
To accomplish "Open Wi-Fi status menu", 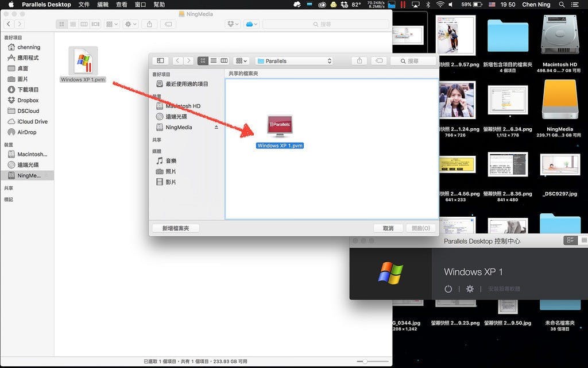I will pyautogui.click(x=440, y=5).
